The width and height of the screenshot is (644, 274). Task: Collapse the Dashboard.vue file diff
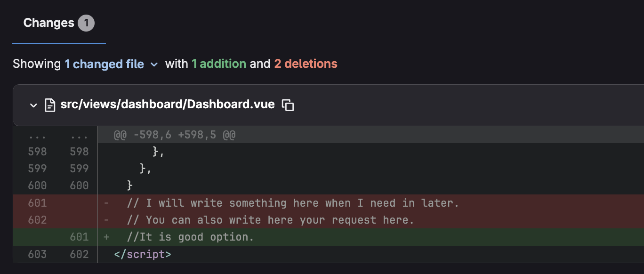(x=33, y=105)
